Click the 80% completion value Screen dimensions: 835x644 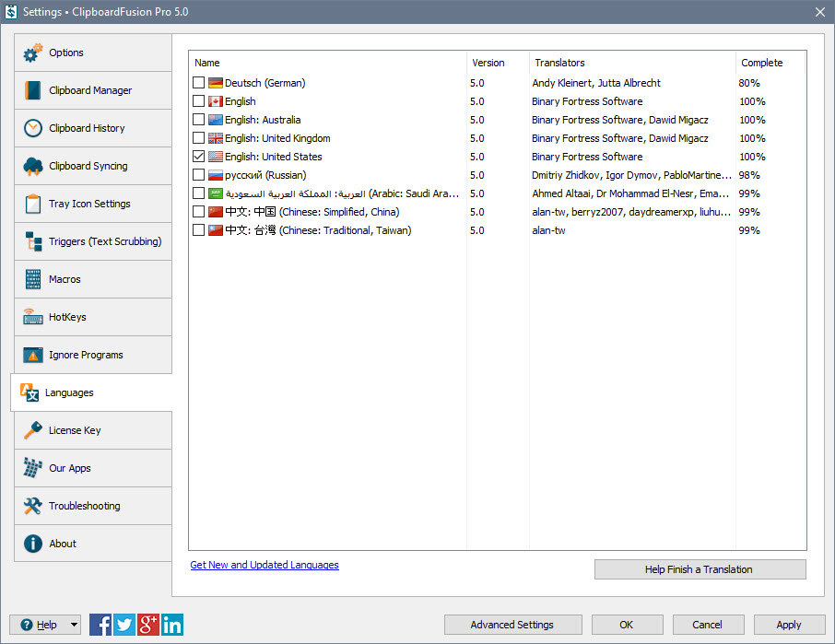click(x=749, y=83)
